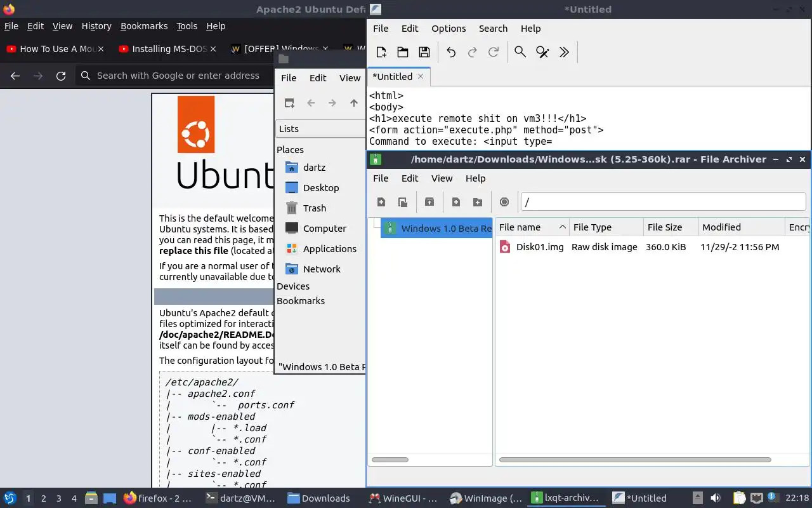
Task: Open Network in file manager Places
Action: (320, 269)
